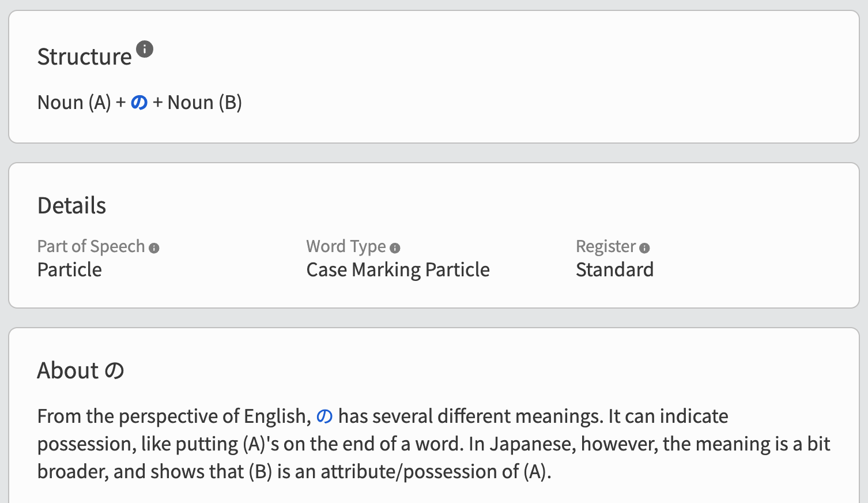Click Noun (A) in the structure formula
Image resolution: width=868 pixels, height=503 pixels.
point(74,103)
